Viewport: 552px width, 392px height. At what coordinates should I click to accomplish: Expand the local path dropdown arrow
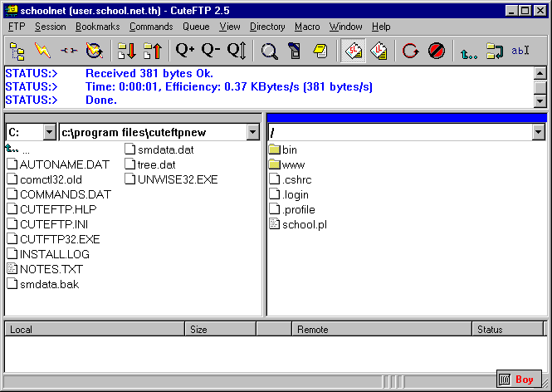(x=253, y=132)
